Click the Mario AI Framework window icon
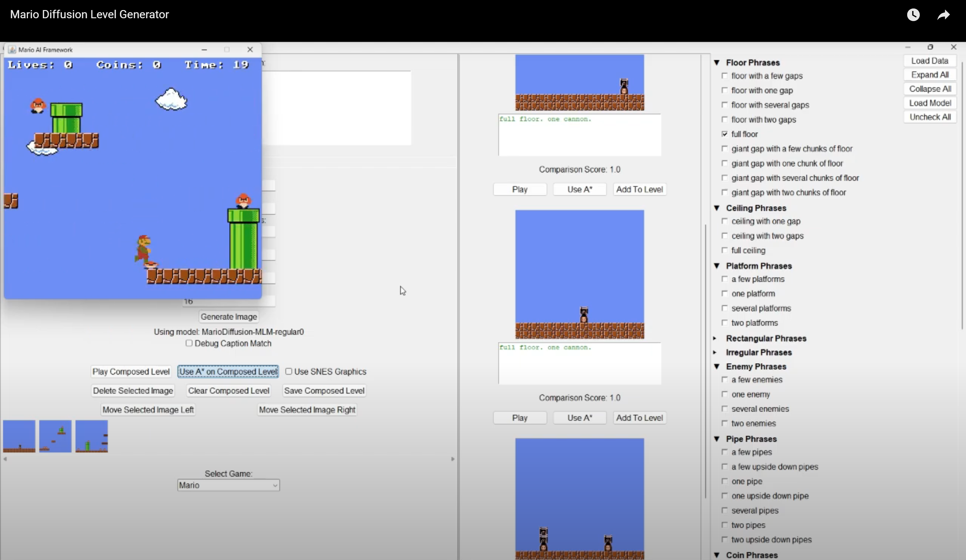Image resolution: width=966 pixels, height=560 pixels. click(x=12, y=50)
